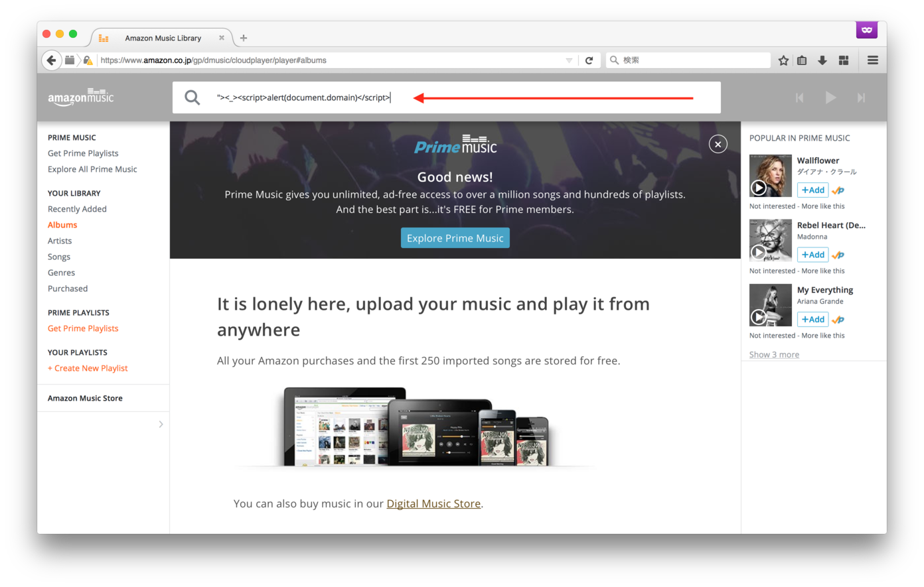
Task: Skip to the next track
Action: coord(861,98)
